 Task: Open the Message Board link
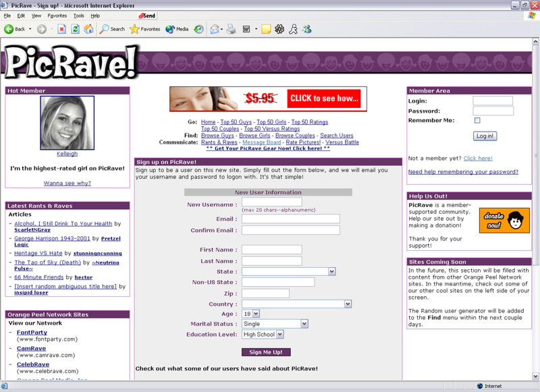pos(261,142)
